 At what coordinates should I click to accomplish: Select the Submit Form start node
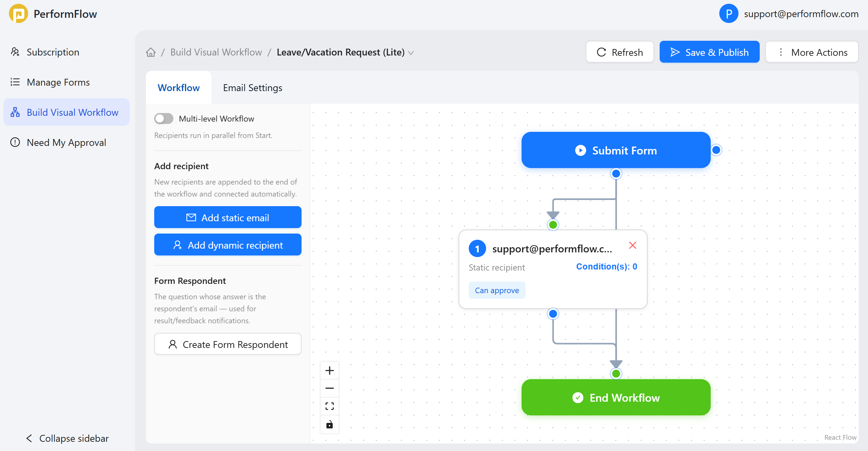click(x=616, y=150)
